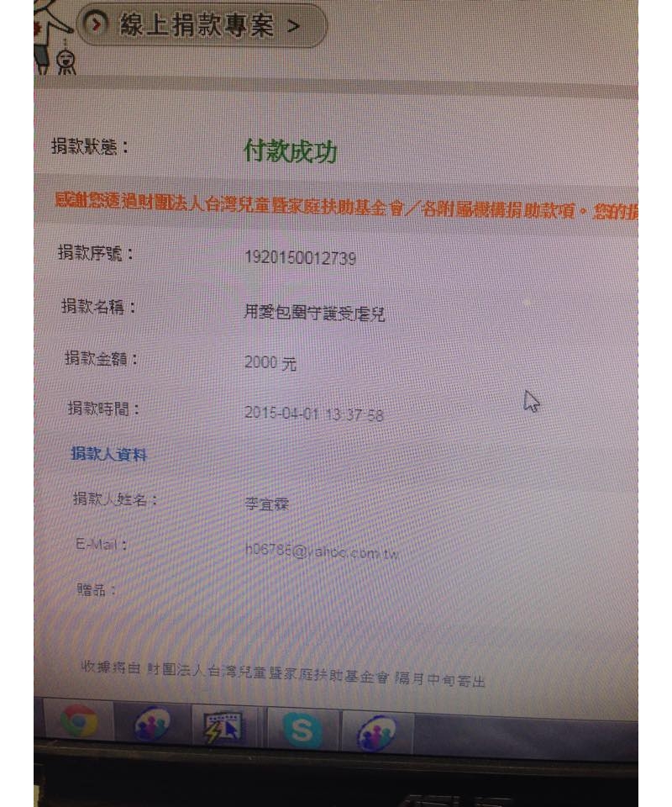Click the orange thank-you notice text
Screen dimensions: 672x807
coord(346,207)
